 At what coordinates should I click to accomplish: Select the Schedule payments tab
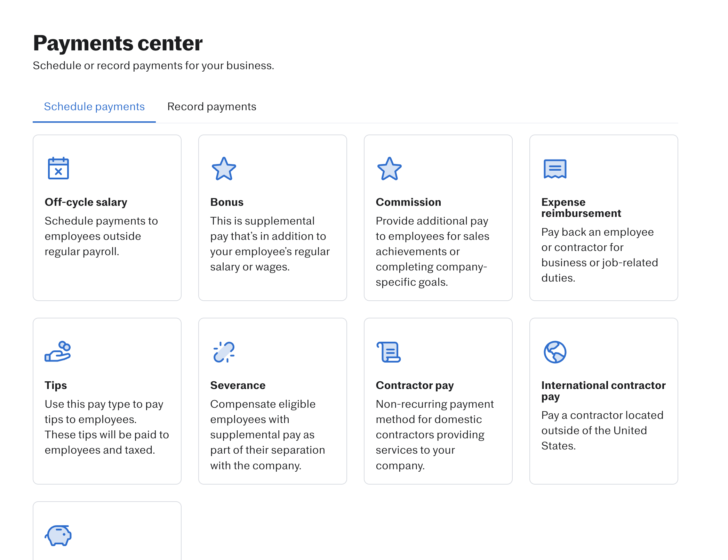[94, 107]
